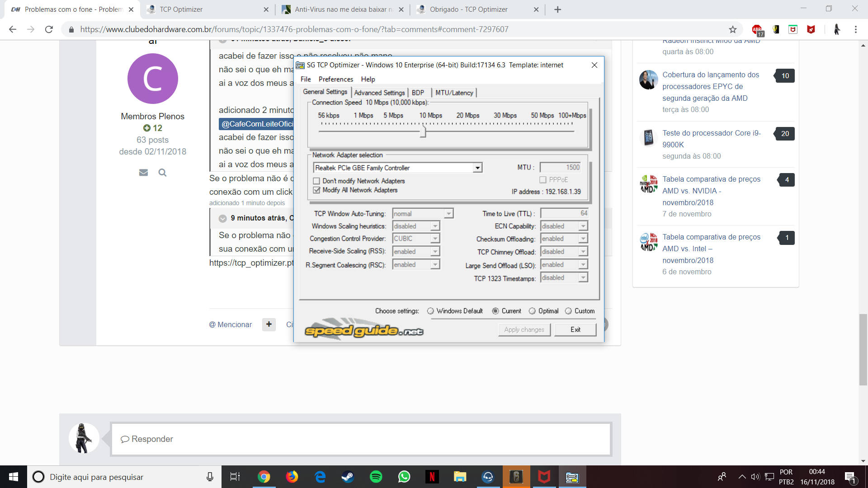Viewport: 868px width, 488px height.
Task: Open WhatsApp from the taskbar
Action: [404, 477]
